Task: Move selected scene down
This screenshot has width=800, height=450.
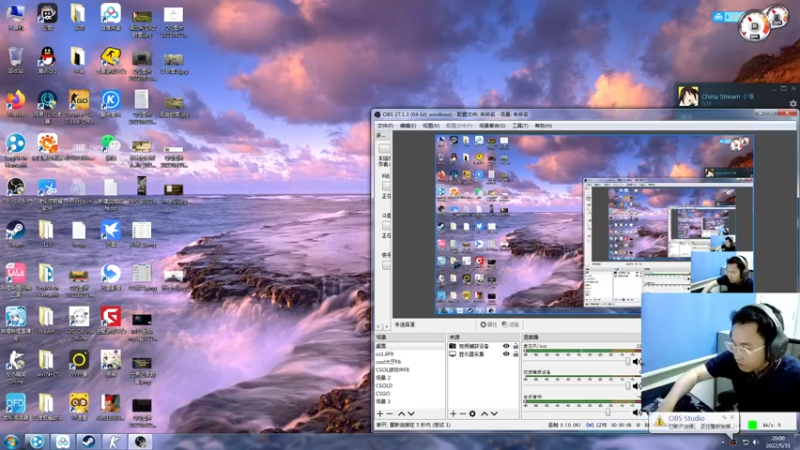Action: [411, 414]
